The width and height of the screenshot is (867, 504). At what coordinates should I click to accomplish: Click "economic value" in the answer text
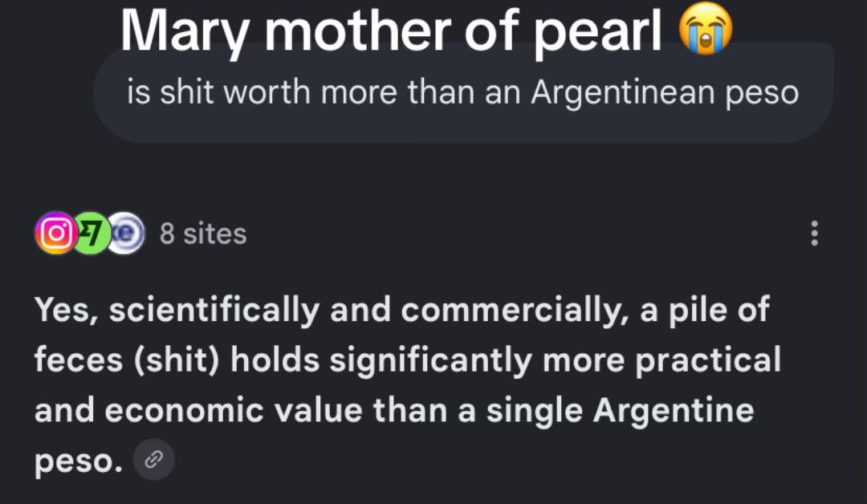(x=234, y=411)
